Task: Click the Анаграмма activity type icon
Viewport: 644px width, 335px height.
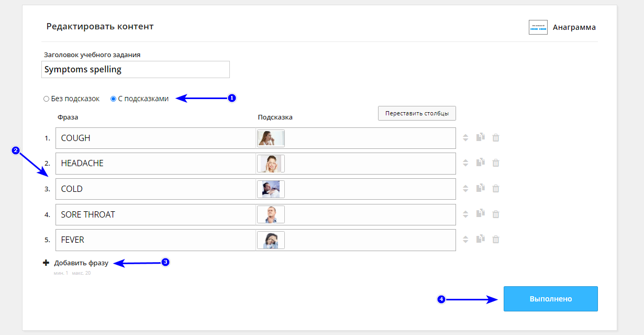Action: [x=538, y=27]
